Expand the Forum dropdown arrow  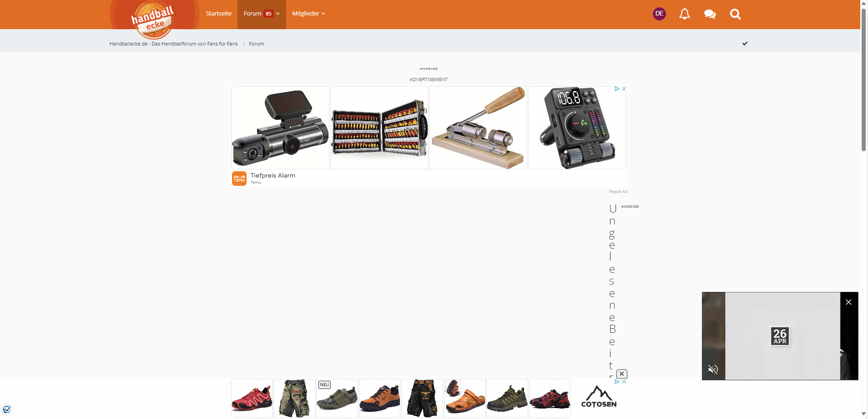tap(278, 14)
